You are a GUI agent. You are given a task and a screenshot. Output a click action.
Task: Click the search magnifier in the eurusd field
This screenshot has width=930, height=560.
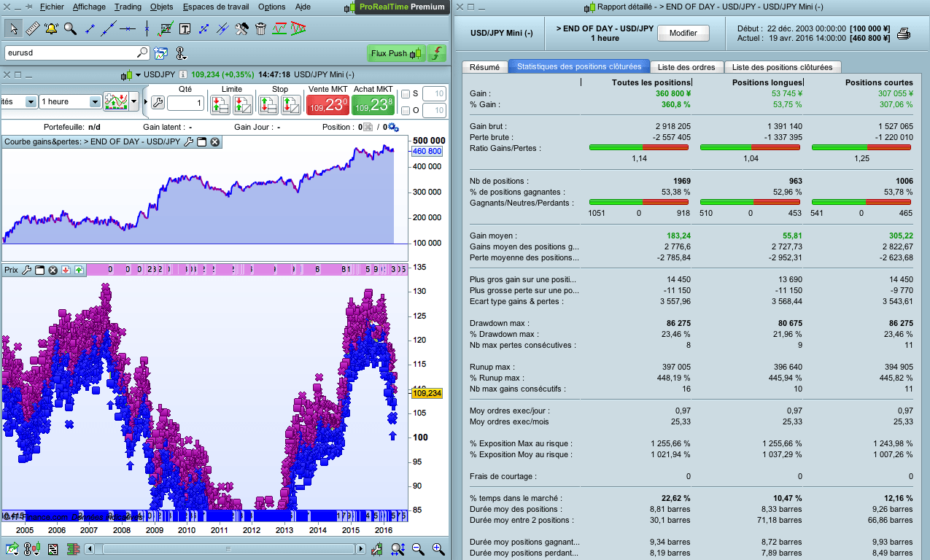pyautogui.click(x=142, y=53)
